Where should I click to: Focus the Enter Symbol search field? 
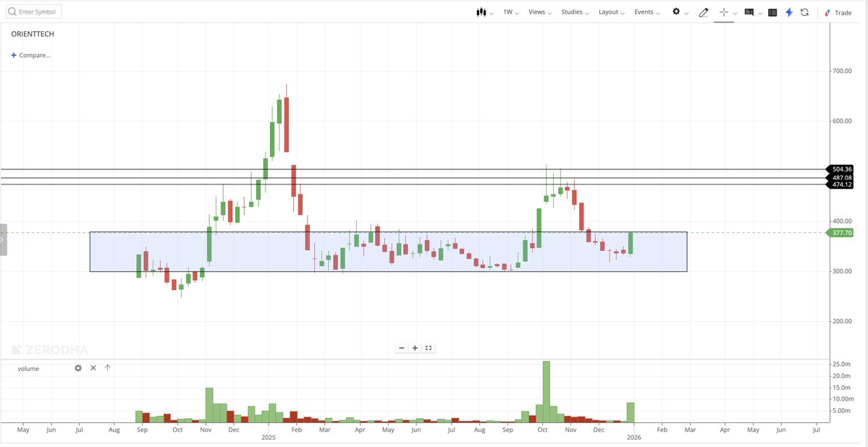pos(34,12)
